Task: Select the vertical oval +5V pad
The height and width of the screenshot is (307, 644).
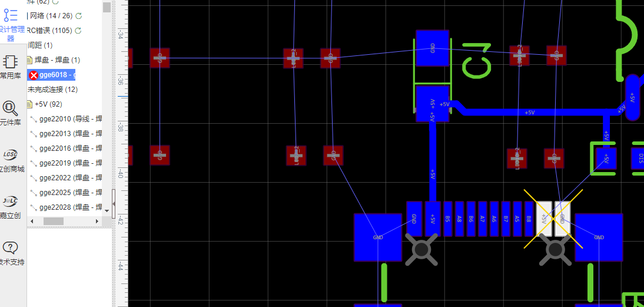Action: point(632,97)
